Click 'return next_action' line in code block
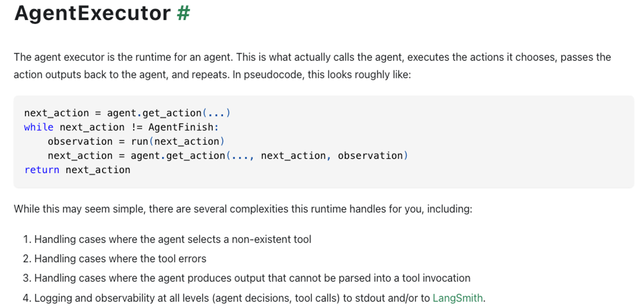The image size is (644, 306). point(77,170)
